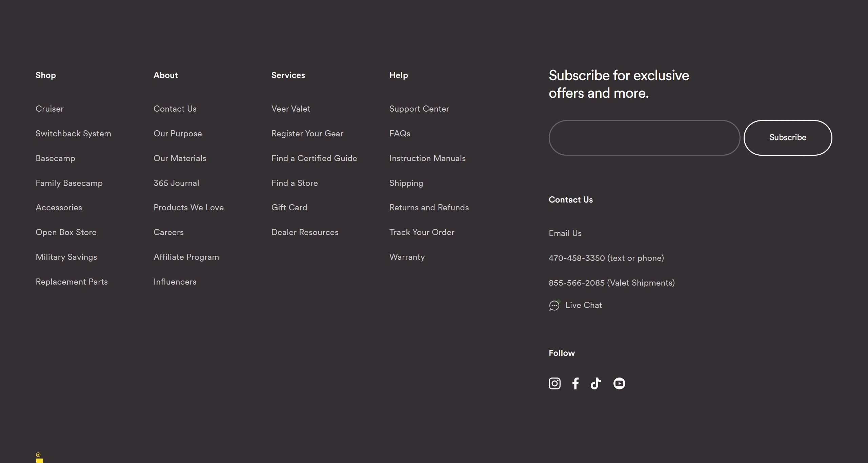This screenshot has width=868, height=463.
Task: Select Find a Certified Guide
Action: tap(314, 158)
